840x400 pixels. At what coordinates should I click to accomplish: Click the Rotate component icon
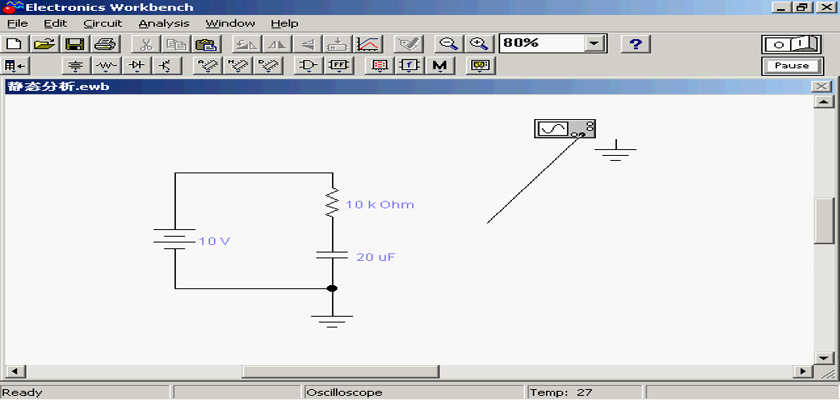pos(246,43)
